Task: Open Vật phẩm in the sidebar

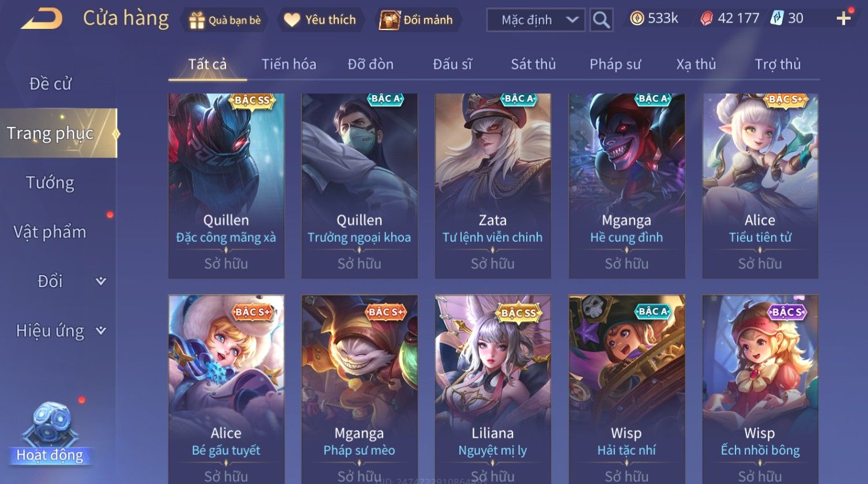Action: click(50, 232)
